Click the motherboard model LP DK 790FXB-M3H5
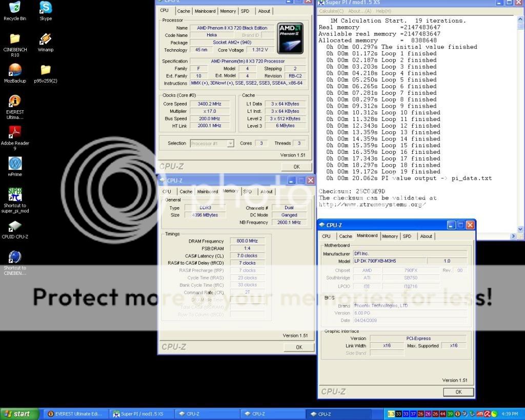This screenshot has height=420, width=525. (x=390, y=261)
